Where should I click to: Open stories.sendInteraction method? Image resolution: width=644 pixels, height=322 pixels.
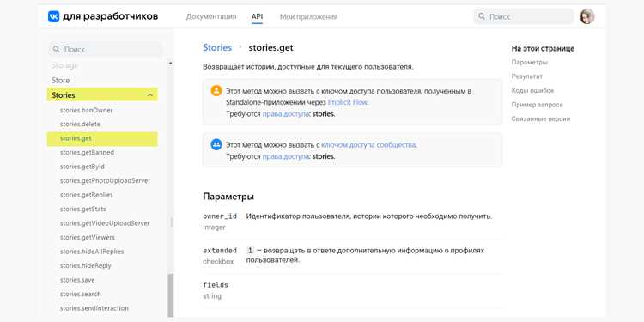[x=94, y=308]
